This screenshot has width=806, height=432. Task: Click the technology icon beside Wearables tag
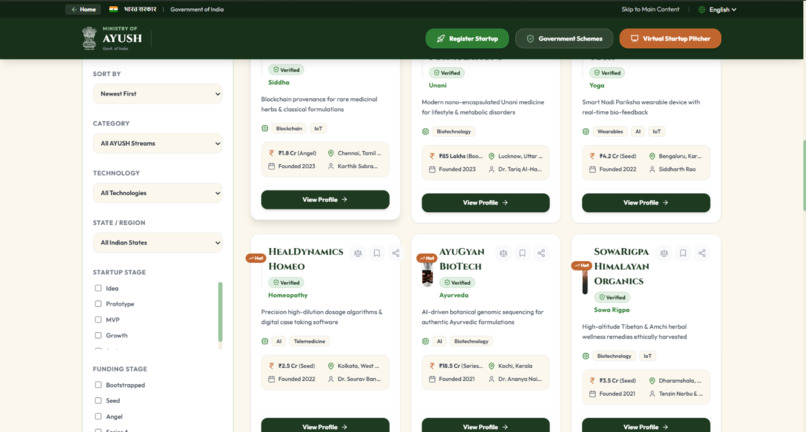click(585, 132)
